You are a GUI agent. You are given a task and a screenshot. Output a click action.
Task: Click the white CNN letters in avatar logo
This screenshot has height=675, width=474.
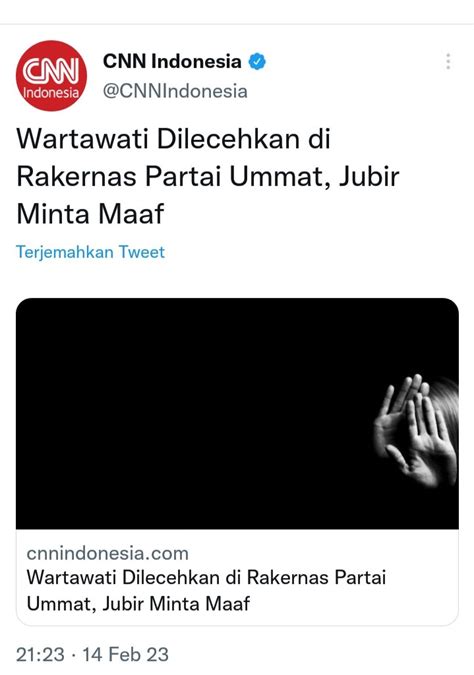coord(51,71)
